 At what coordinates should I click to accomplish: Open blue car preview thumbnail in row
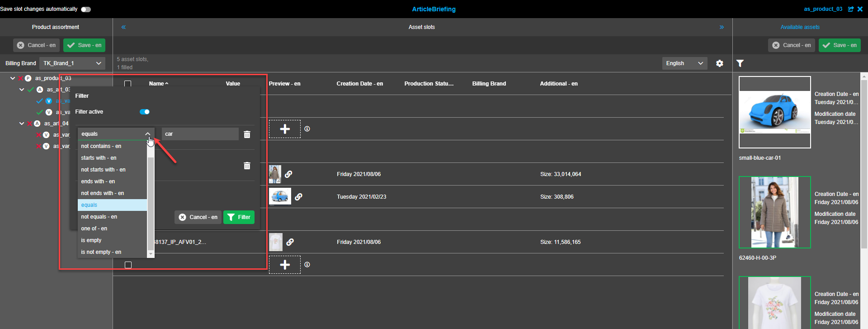pos(280,197)
